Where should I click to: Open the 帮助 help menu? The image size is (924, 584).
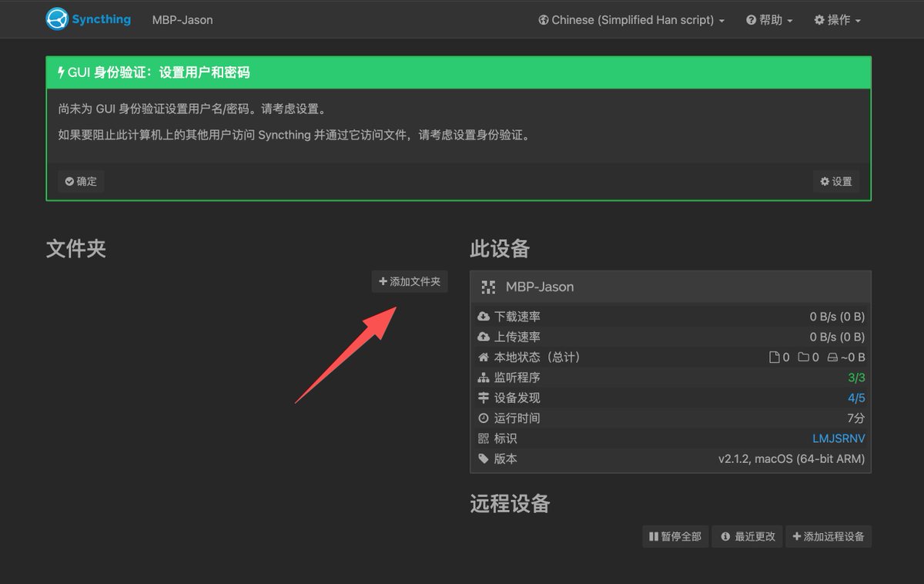[x=769, y=20]
